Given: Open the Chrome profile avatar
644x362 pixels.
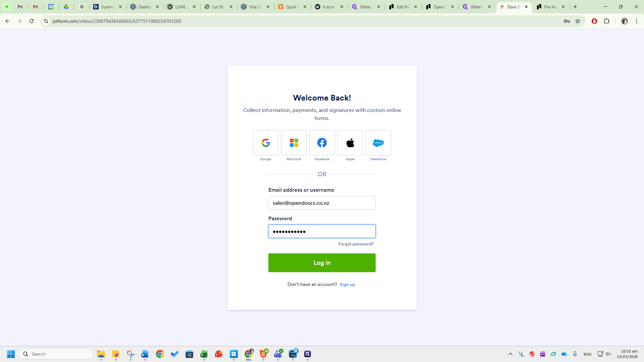Looking at the screenshot, I should point(625,21).
